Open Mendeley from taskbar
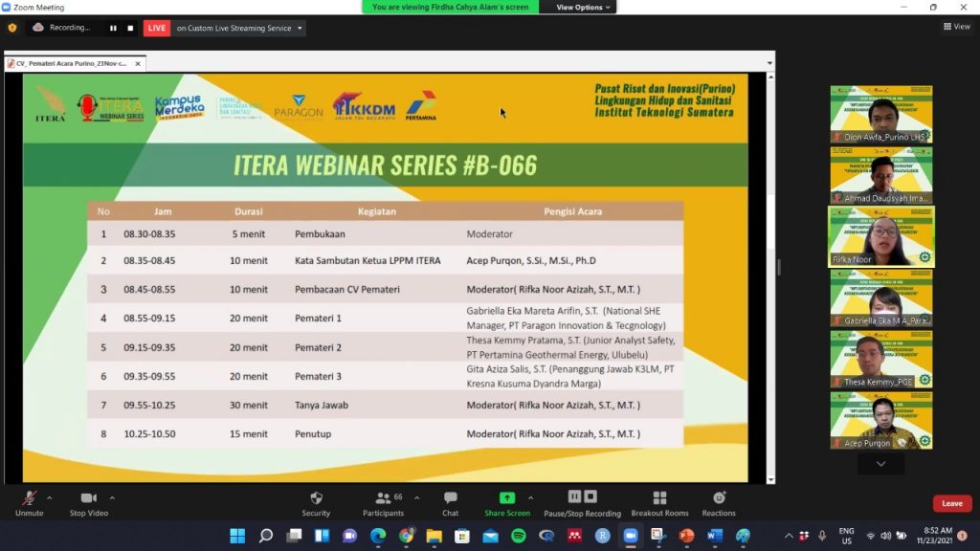Image resolution: width=980 pixels, height=551 pixels. [x=574, y=536]
